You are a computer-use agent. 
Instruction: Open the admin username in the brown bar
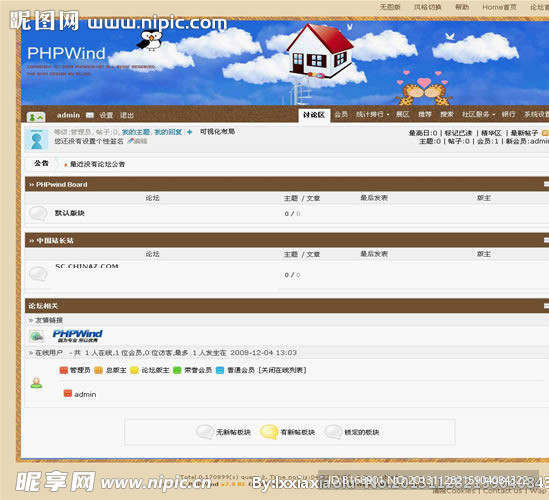pyautogui.click(x=68, y=115)
